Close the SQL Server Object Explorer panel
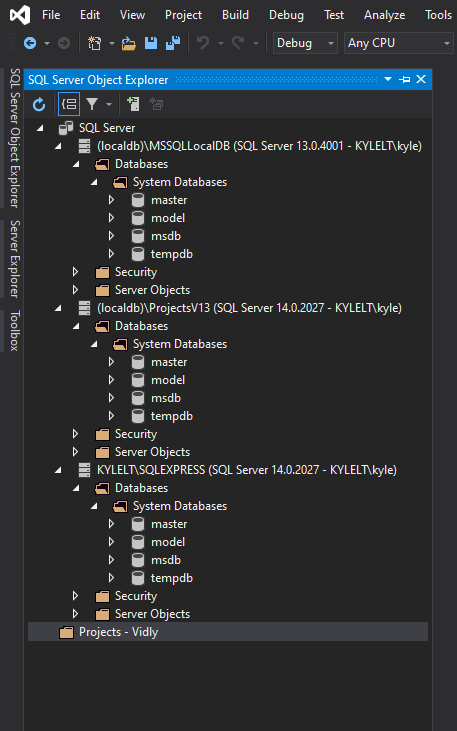457x731 pixels. [x=421, y=79]
